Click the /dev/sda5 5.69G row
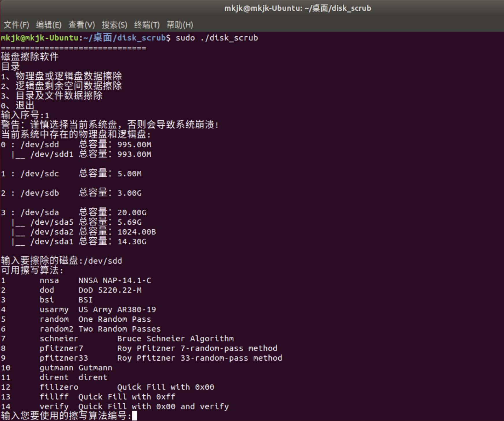The image size is (504, 421). [x=76, y=222]
